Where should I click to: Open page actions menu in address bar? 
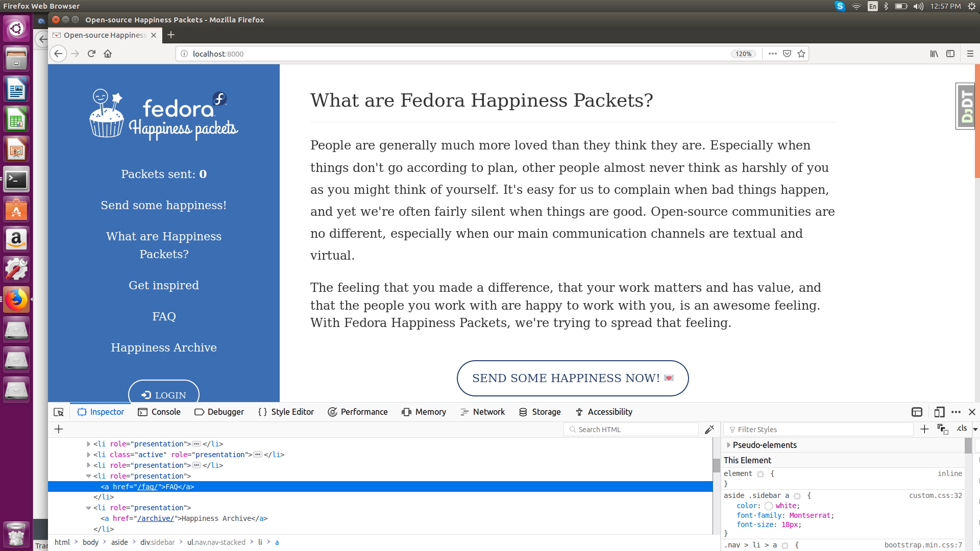[773, 54]
